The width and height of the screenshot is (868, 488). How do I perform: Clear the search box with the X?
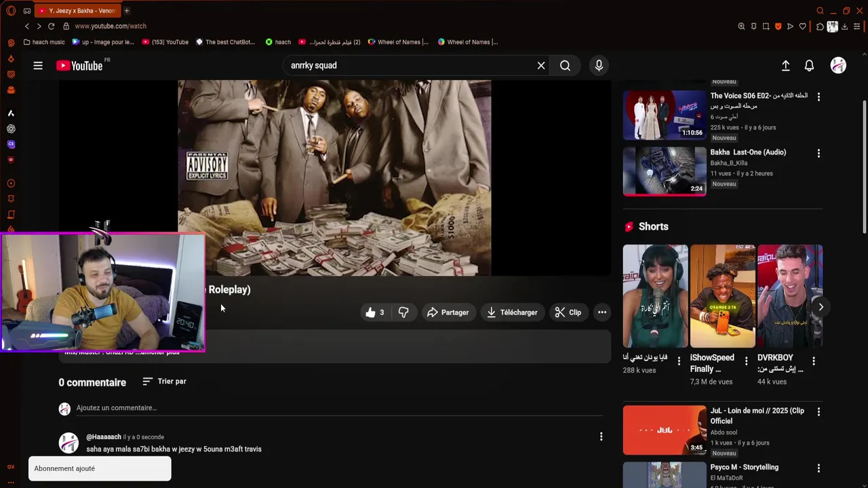coord(541,66)
